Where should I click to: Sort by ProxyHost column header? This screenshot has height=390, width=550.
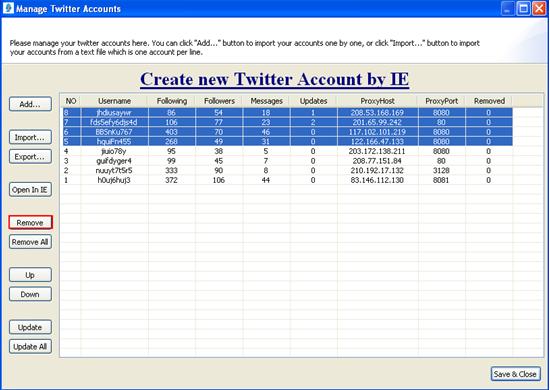click(x=377, y=101)
